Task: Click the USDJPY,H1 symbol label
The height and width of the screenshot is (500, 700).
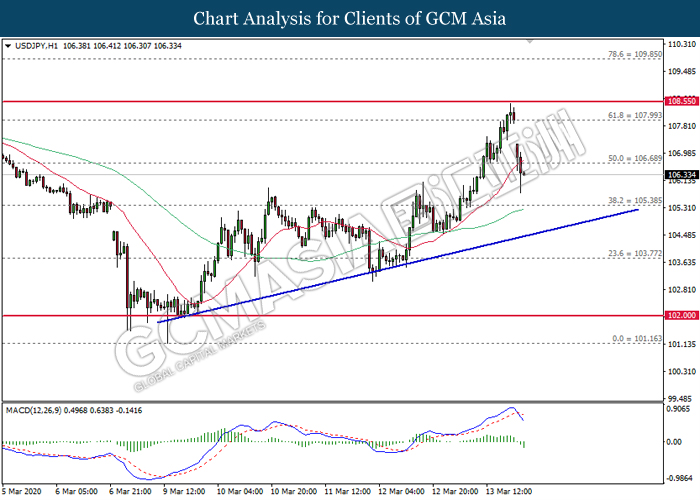Action: (37, 46)
